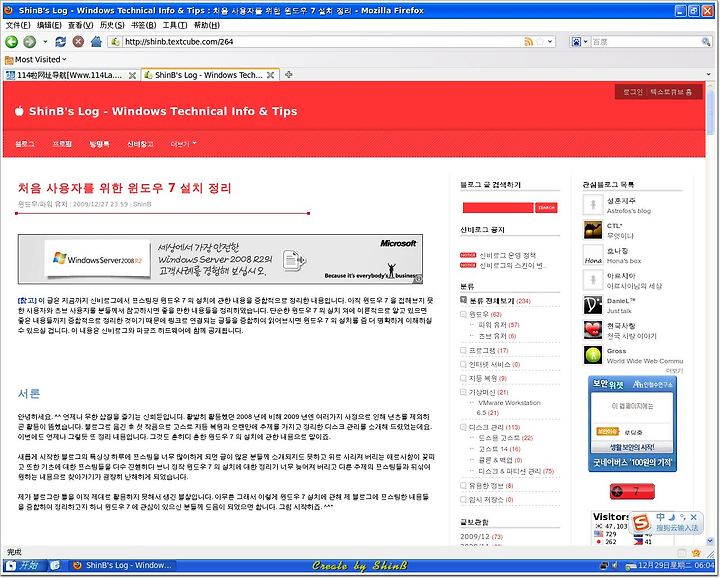
Task: Open the first notice link in sidebar
Action: pos(507,255)
